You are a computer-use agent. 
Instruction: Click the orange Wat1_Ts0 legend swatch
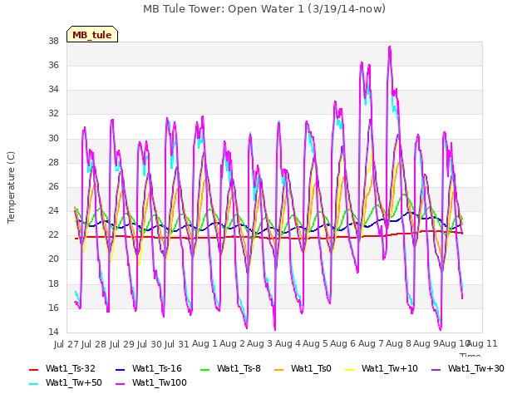279,369
